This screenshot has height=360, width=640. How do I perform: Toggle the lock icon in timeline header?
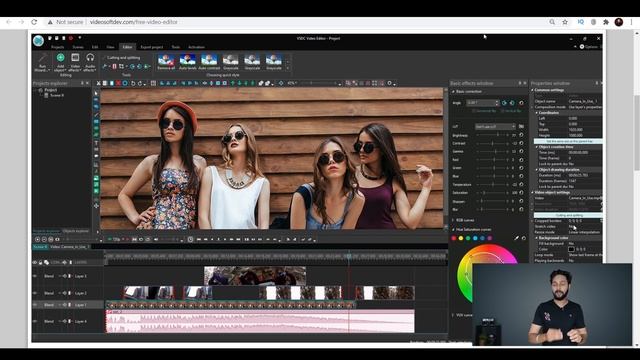(40, 262)
